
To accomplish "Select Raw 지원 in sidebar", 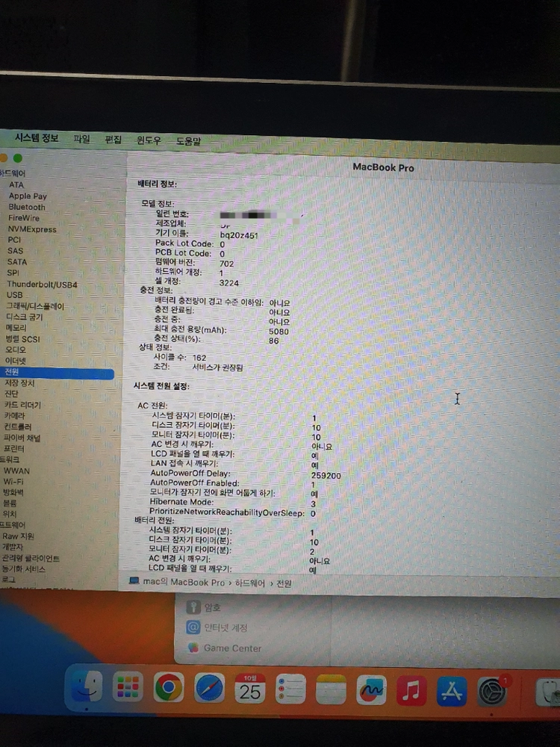I will point(18,536).
